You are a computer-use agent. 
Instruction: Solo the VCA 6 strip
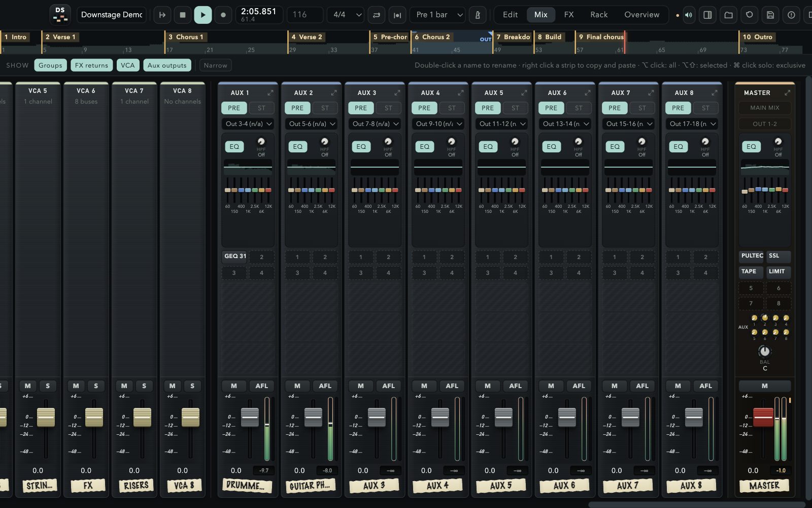point(96,386)
